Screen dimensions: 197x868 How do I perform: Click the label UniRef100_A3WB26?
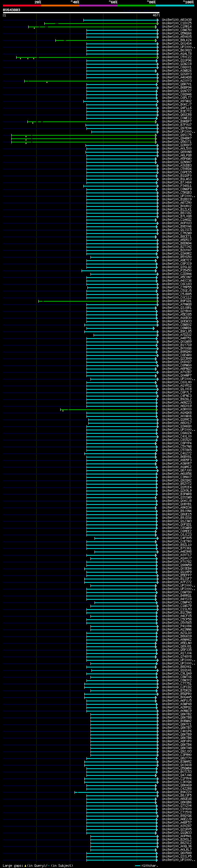pos(177,71)
